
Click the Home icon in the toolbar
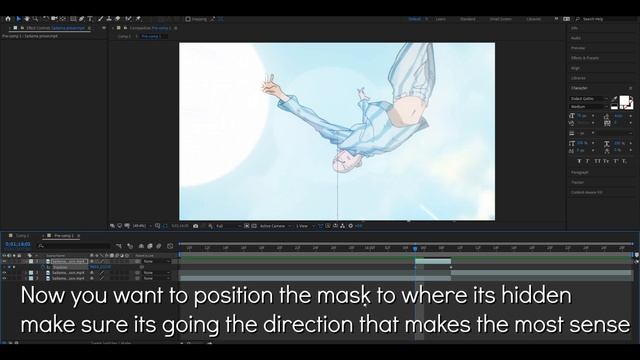[8, 19]
